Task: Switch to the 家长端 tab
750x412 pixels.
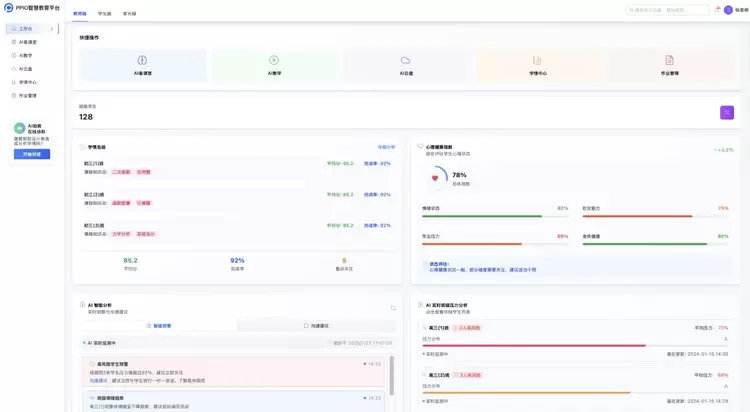Action: pyautogui.click(x=130, y=14)
